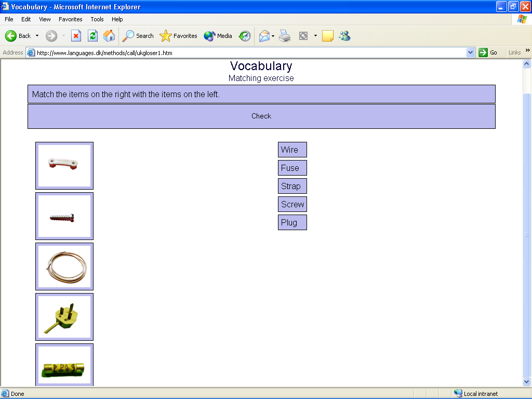Refresh the current page
The width and height of the screenshot is (532, 399).
(x=92, y=36)
